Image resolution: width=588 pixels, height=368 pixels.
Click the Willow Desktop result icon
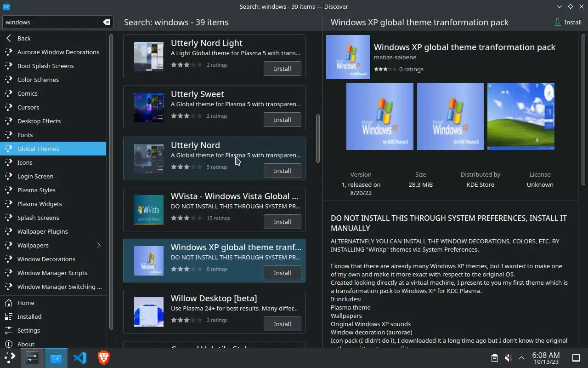coord(148,312)
